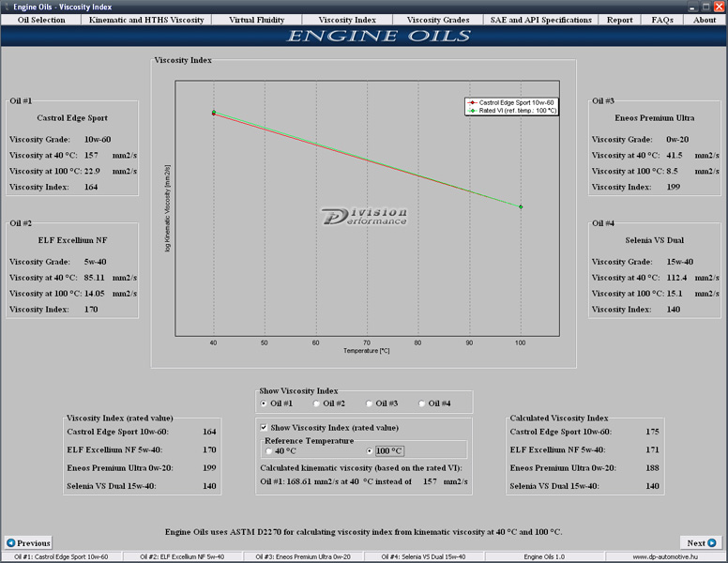This screenshot has height=563, width=728.
Task: Minimize the Engine Oils window
Action: coord(692,7)
